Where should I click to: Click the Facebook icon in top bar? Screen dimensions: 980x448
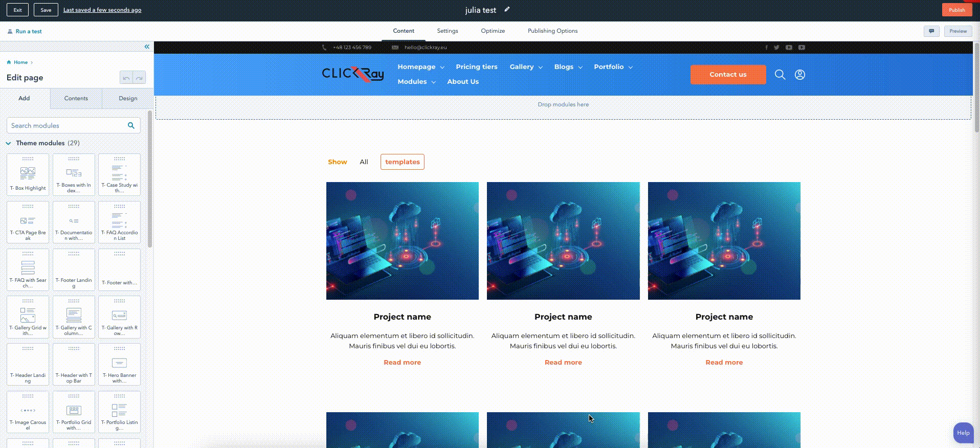(x=766, y=48)
